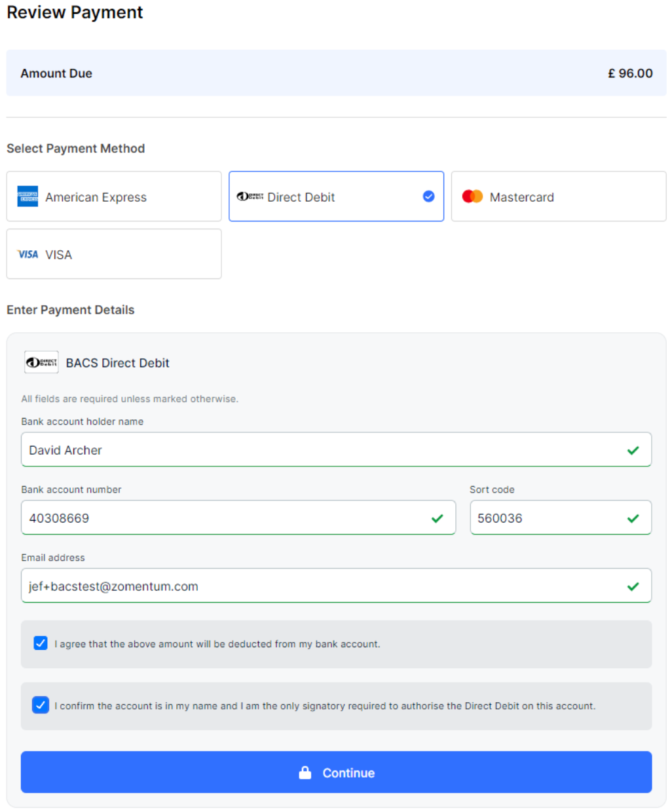Click the Direct Debit selected radio indicator

(428, 197)
